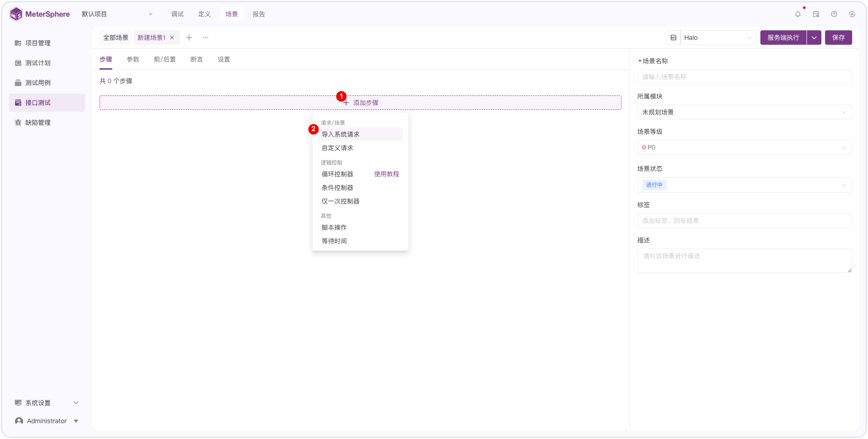
Task: Open the 使用教程 link
Action: tap(386, 174)
